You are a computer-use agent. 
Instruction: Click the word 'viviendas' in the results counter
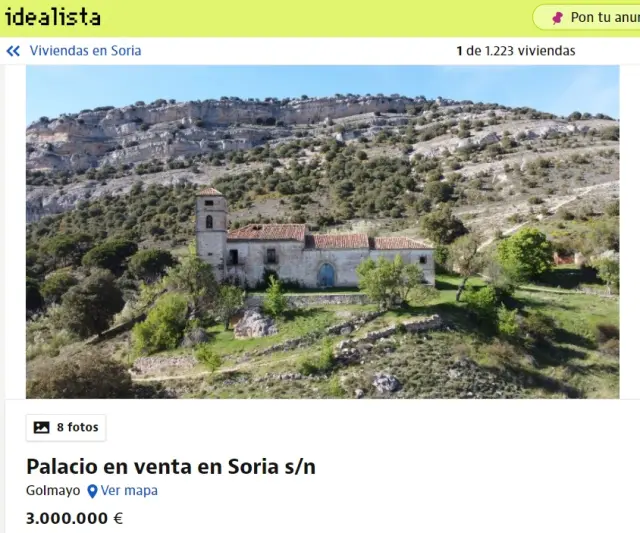coord(547,51)
